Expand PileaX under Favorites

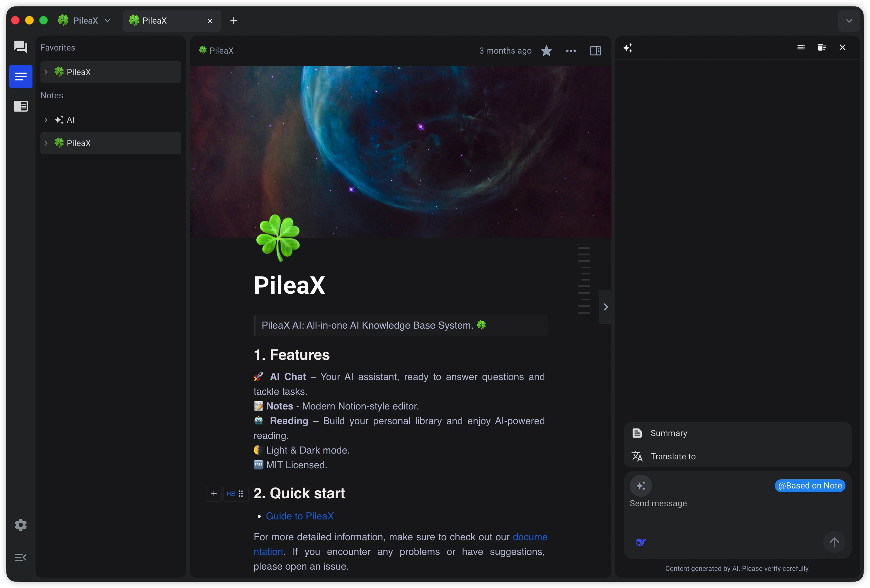(46, 72)
